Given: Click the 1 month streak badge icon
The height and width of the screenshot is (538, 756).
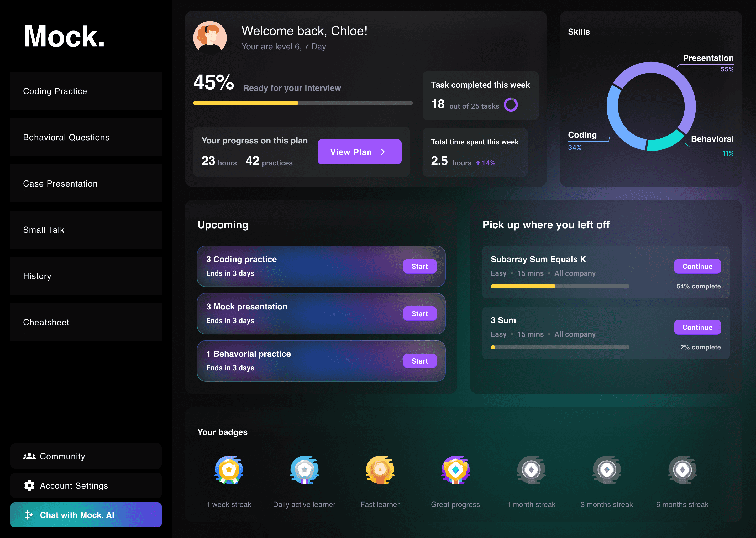Looking at the screenshot, I should tap(531, 470).
